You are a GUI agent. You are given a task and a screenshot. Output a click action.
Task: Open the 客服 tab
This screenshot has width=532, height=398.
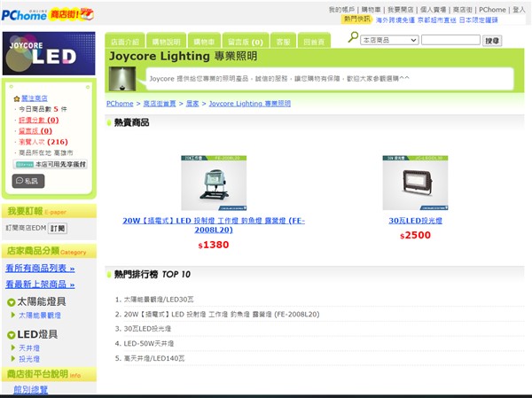(x=284, y=42)
